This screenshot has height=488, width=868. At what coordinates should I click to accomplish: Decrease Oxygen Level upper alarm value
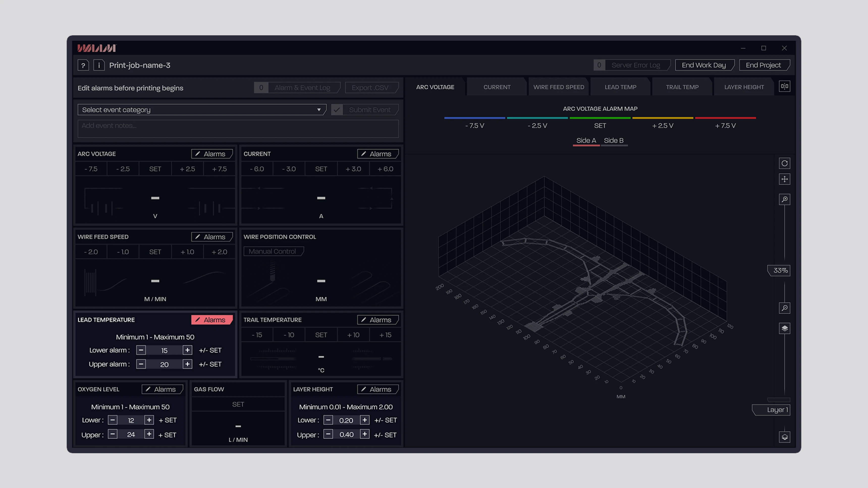tap(113, 435)
